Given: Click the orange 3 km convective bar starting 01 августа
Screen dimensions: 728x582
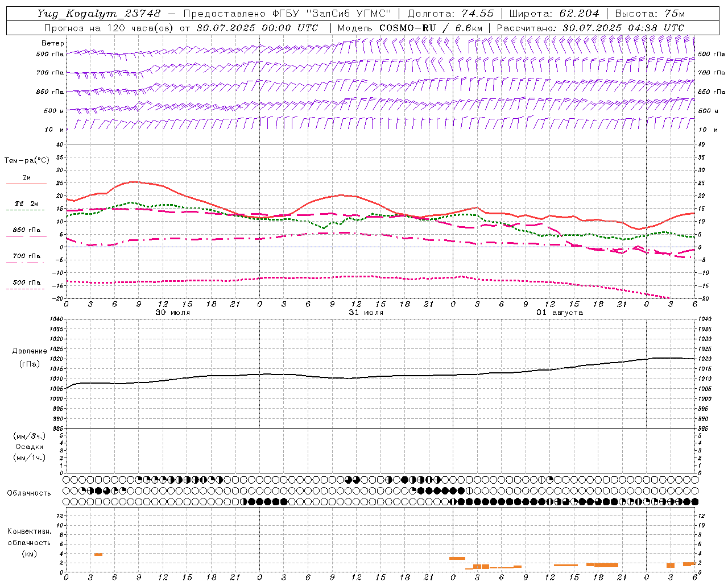Looking at the screenshot, I should [457, 558].
